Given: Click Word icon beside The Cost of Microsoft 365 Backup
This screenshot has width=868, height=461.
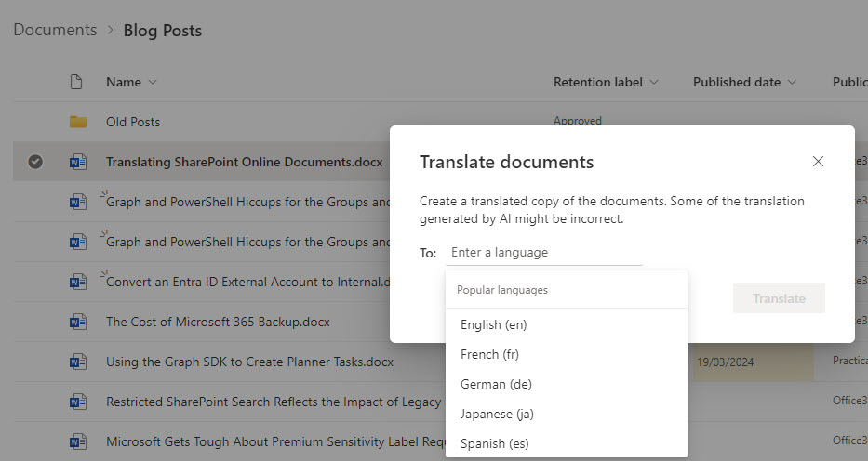Looking at the screenshot, I should click(x=78, y=323).
